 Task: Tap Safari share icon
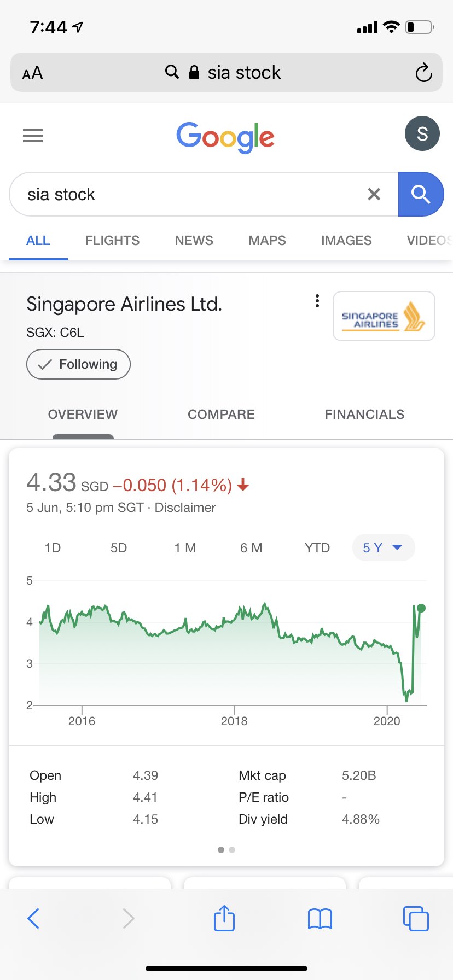coord(224,918)
